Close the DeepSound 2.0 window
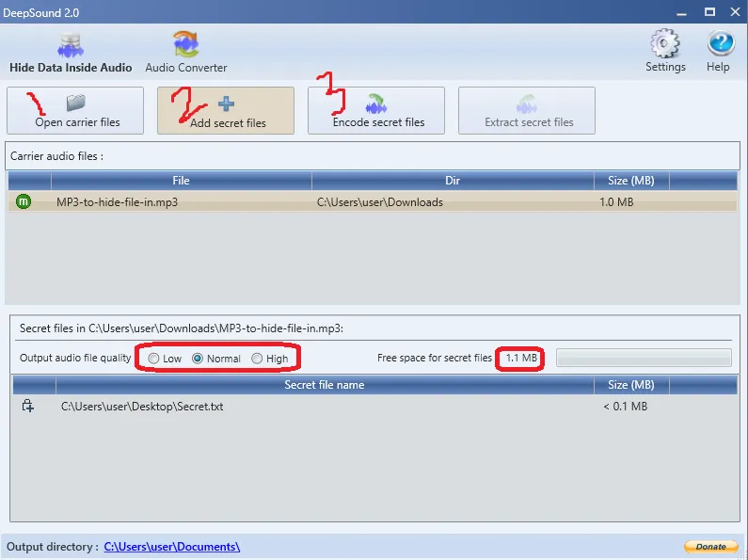748x560 pixels. 735,12
